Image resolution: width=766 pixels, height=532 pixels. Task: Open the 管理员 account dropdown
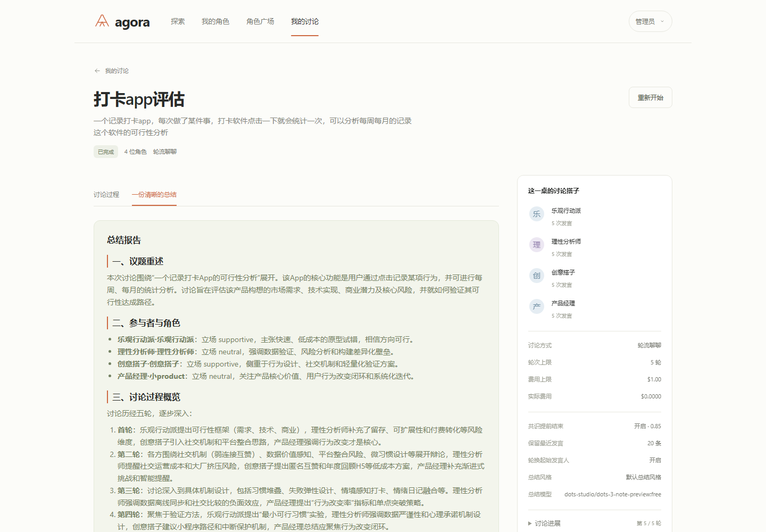point(650,21)
